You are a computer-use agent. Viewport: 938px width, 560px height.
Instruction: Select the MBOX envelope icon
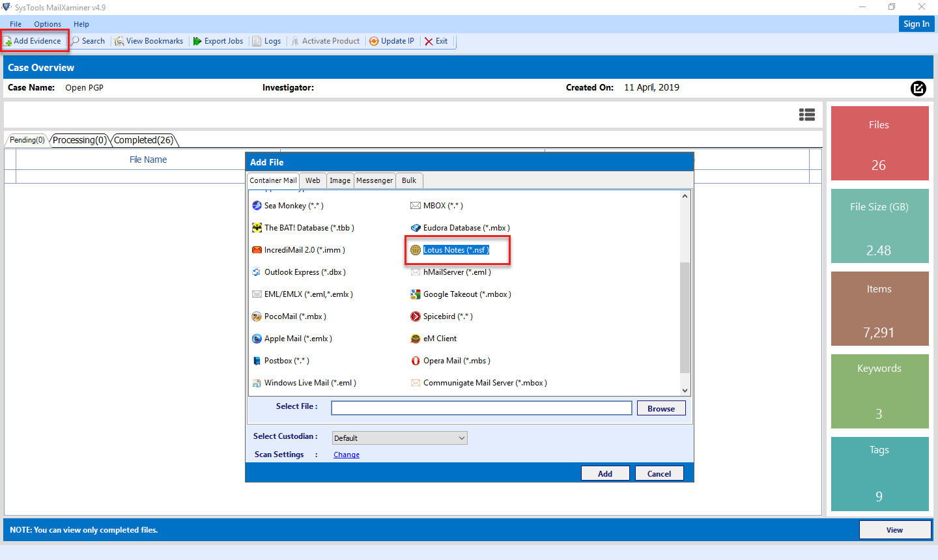click(416, 206)
